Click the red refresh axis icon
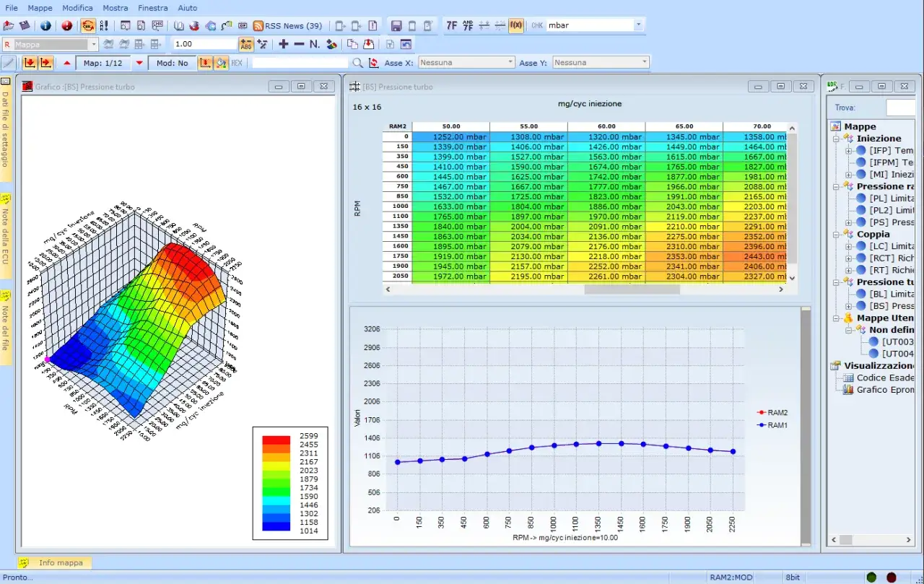This screenshot has height=584, width=924. 373,63
